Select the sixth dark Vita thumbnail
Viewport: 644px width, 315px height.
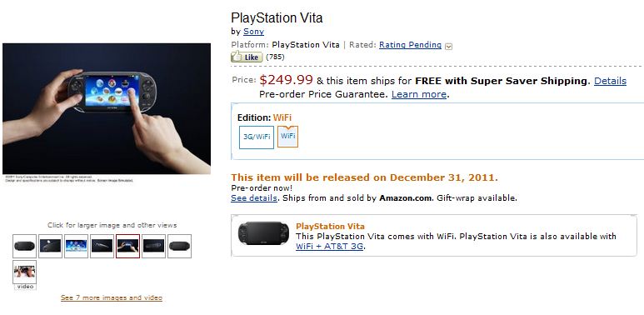tap(153, 246)
